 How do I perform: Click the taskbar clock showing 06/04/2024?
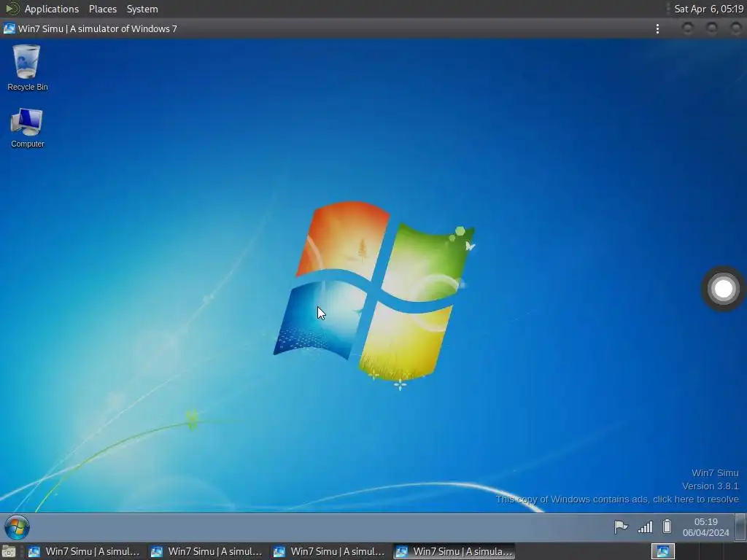(x=705, y=527)
